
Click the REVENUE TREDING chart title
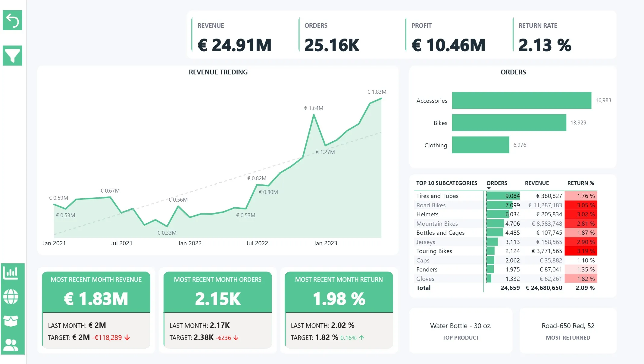218,72
